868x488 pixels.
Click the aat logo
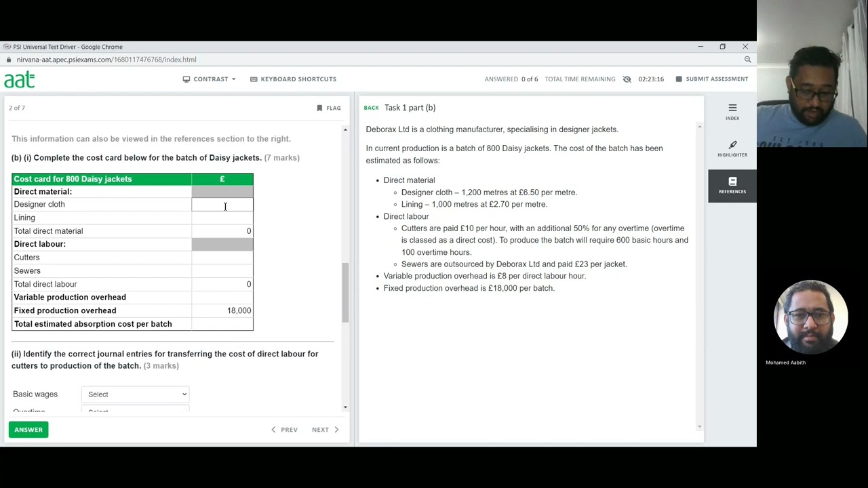pyautogui.click(x=19, y=80)
